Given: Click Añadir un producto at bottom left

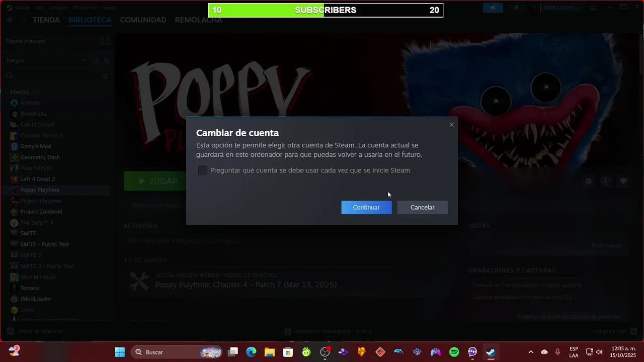Looking at the screenshot, I should click(x=35, y=331).
